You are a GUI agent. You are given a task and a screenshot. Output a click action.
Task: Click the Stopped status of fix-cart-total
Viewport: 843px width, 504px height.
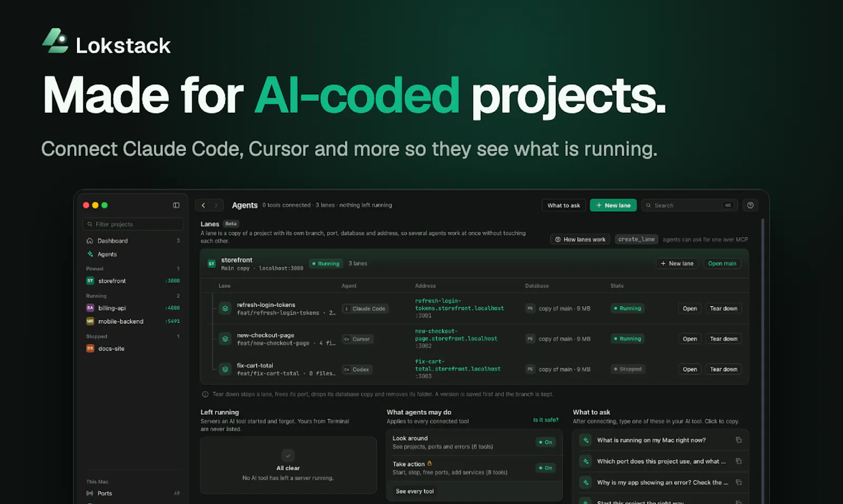click(x=628, y=369)
